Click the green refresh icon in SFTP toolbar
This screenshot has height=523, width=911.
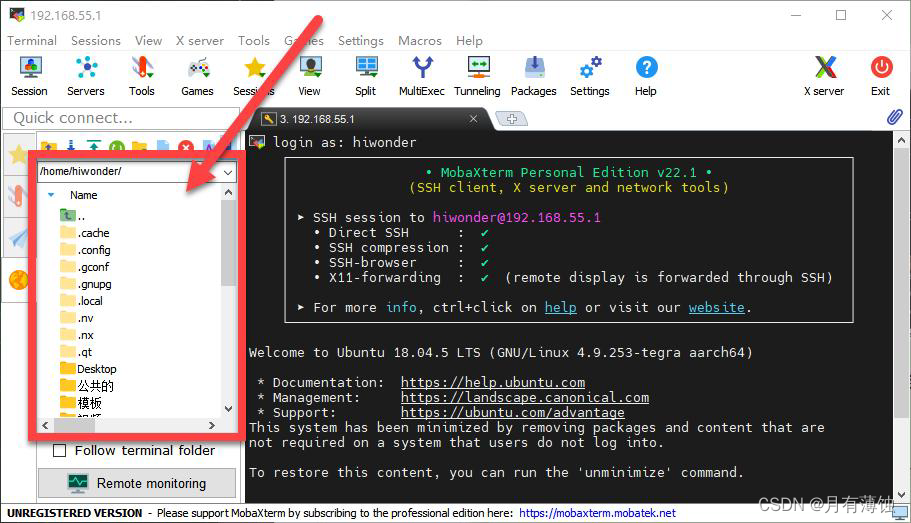117,147
